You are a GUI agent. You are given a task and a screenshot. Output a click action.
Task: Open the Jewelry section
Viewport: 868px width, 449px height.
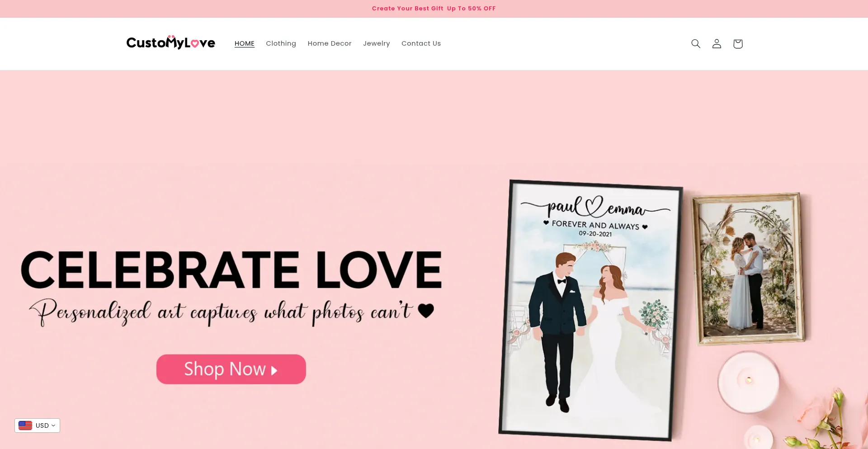(376, 43)
